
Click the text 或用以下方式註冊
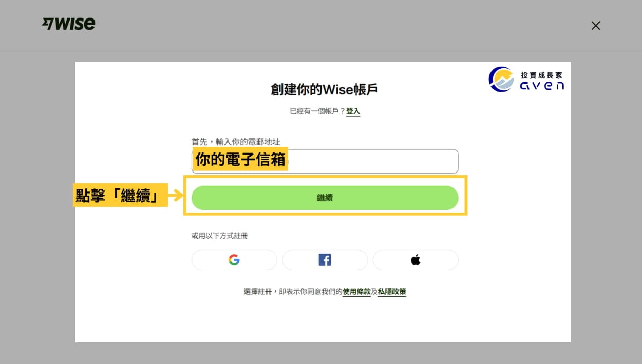pyautogui.click(x=220, y=236)
